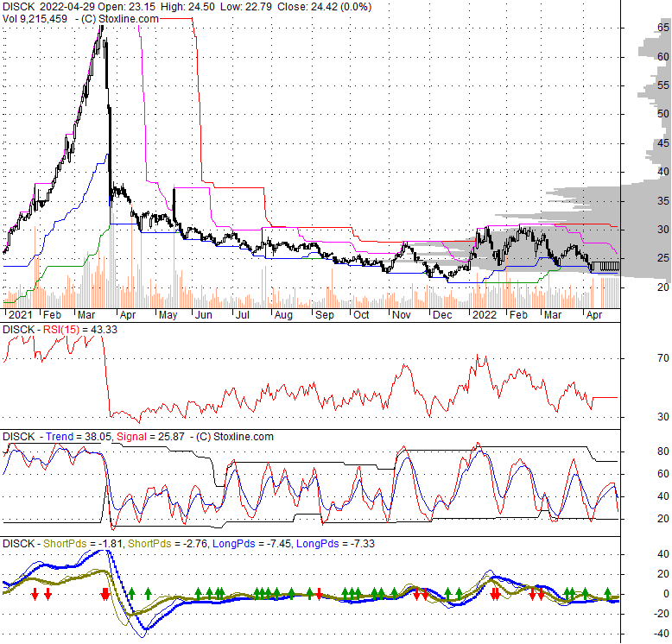Image resolution: width=672 pixels, height=644 pixels.
Task: Click the first LongPds = -7.45 label
Action: [x=252, y=544]
